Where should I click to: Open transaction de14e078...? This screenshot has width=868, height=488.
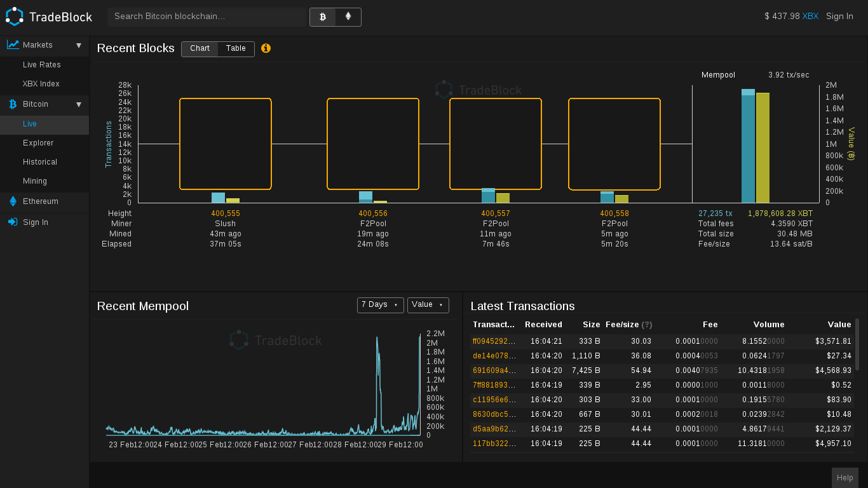pos(494,356)
